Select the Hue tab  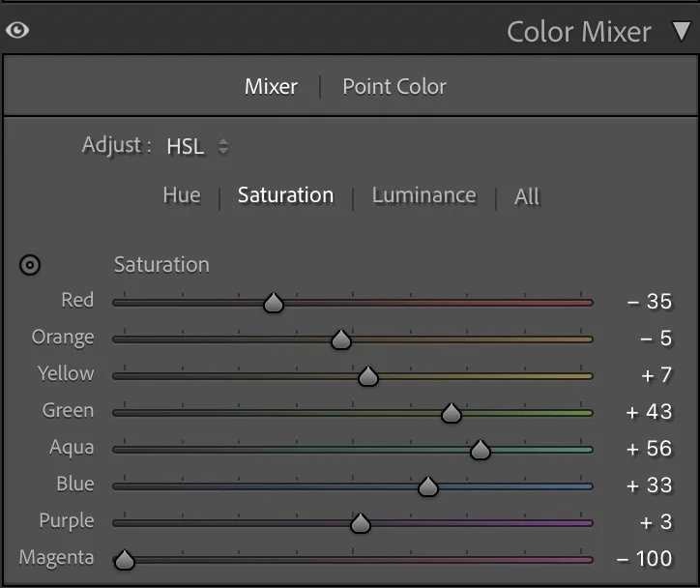[x=182, y=195]
